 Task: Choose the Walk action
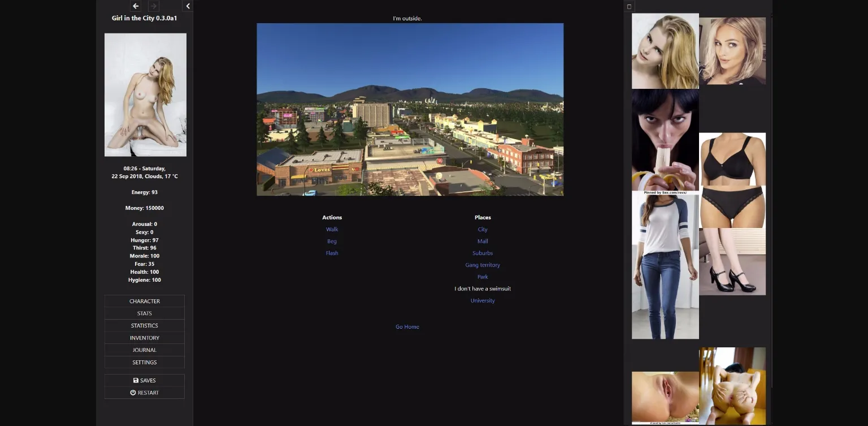(x=332, y=229)
